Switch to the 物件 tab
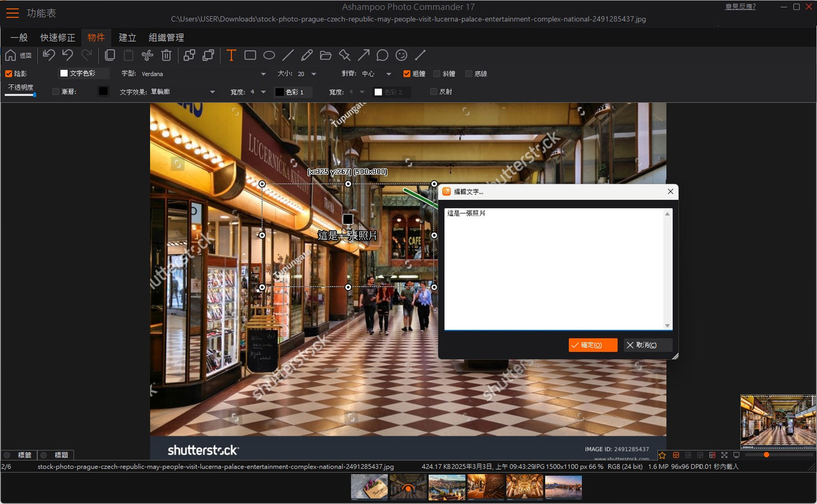This screenshot has width=817, height=504. [x=96, y=38]
